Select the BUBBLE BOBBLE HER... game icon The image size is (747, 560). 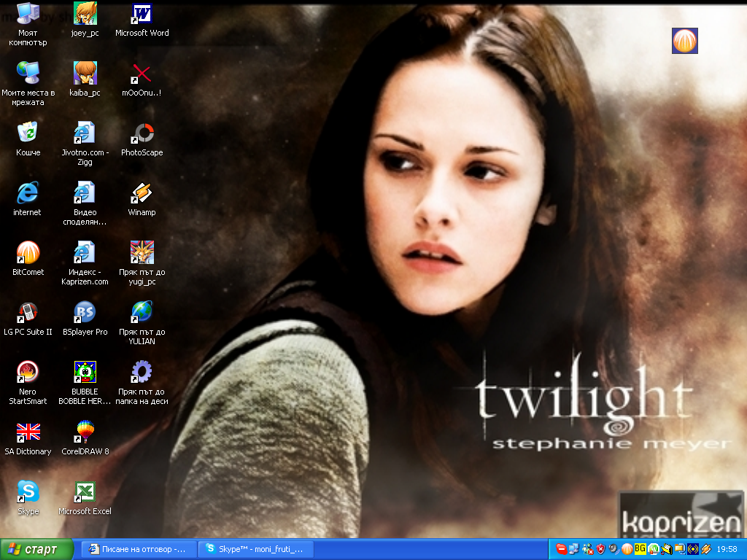85,383
